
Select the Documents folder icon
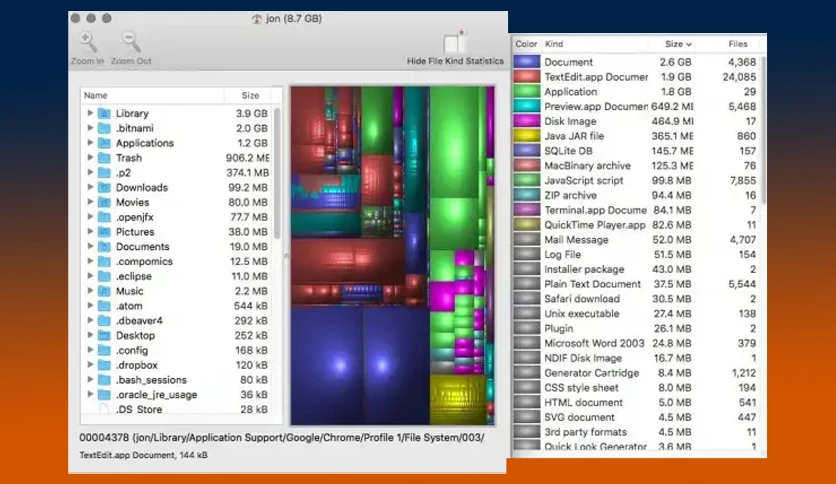click(104, 246)
